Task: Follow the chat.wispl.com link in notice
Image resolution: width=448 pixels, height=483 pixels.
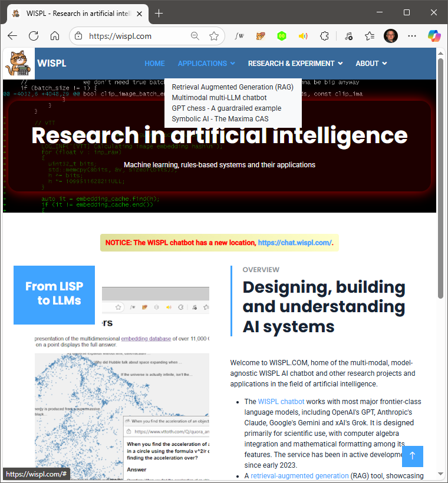Action: [295, 243]
